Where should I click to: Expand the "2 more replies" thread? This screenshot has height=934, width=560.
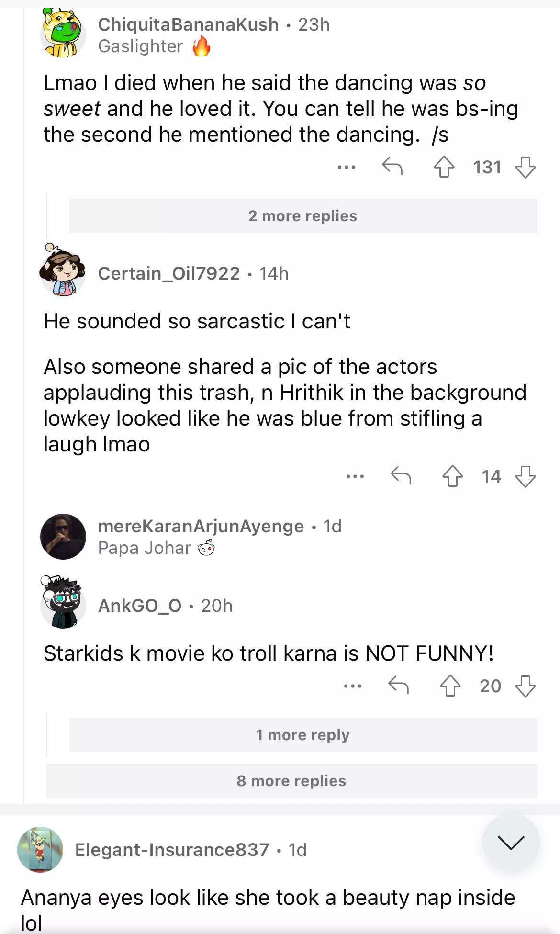click(x=302, y=216)
